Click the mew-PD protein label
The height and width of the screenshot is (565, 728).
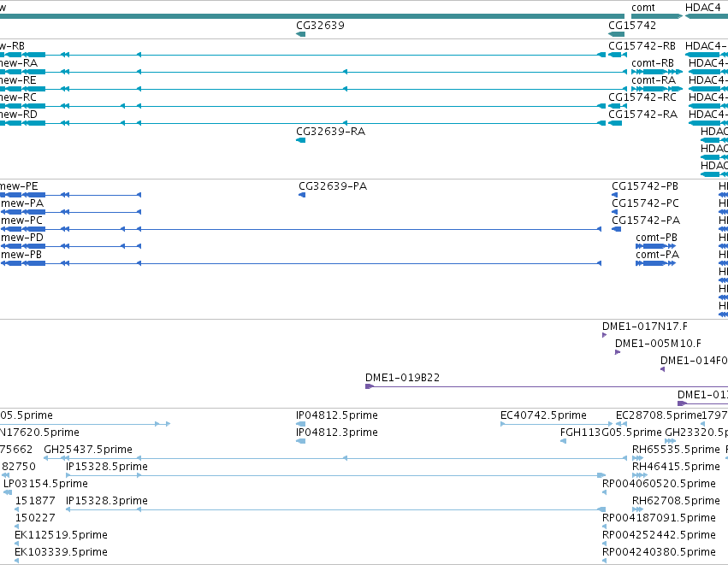(x=22, y=238)
